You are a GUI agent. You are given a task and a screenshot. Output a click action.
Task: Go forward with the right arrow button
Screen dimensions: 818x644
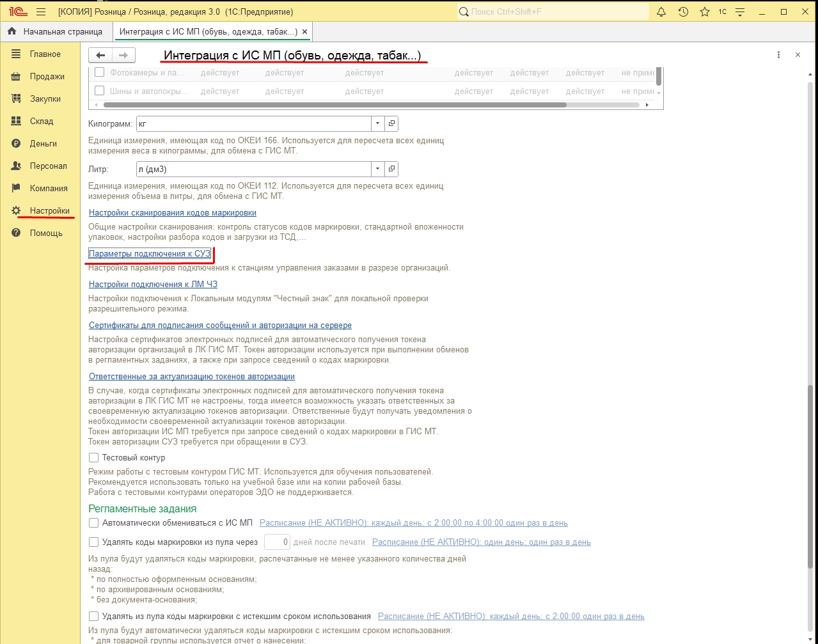124,55
